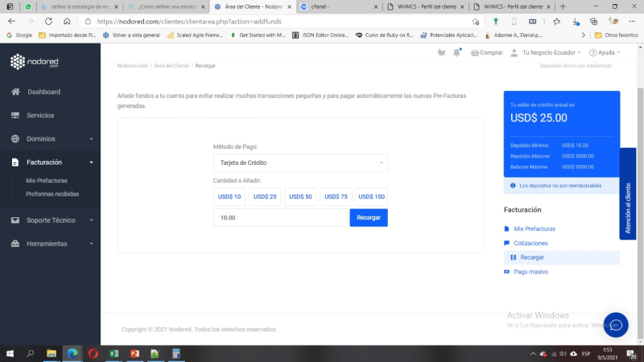Go to Nodored.com breadcrumb

pos(132,66)
